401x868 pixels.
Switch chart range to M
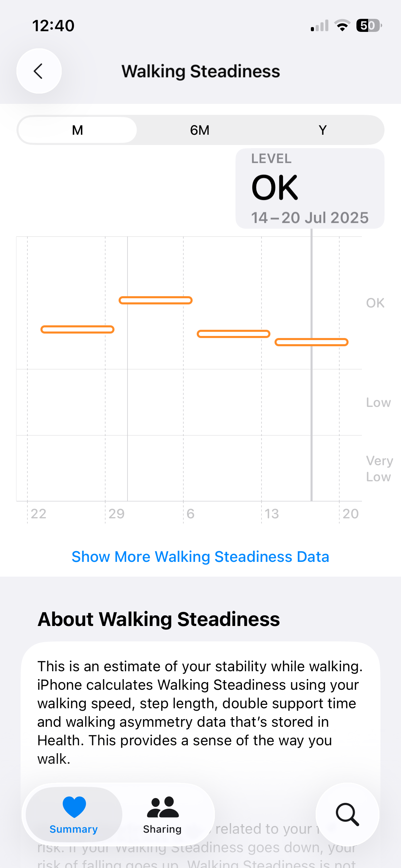[77, 130]
